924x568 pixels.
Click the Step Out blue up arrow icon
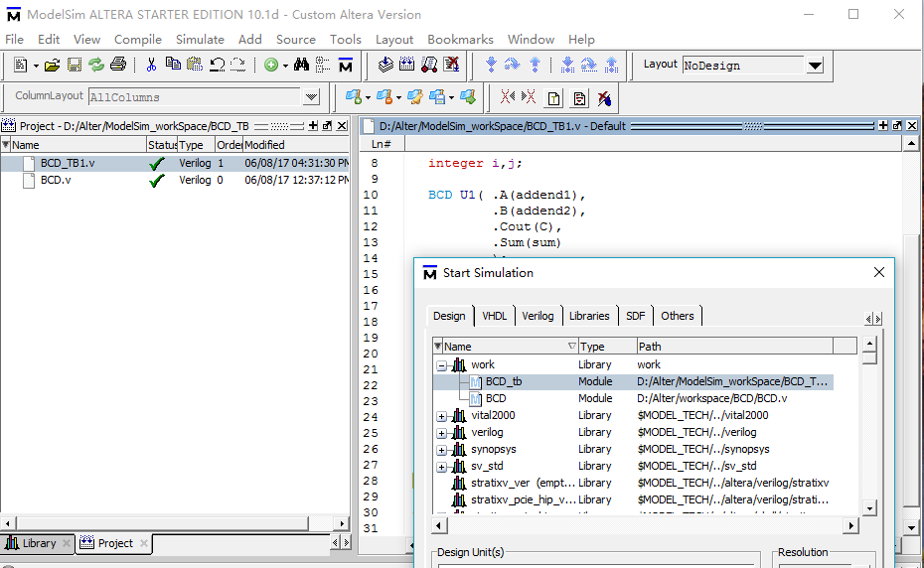pyautogui.click(x=535, y=65)
